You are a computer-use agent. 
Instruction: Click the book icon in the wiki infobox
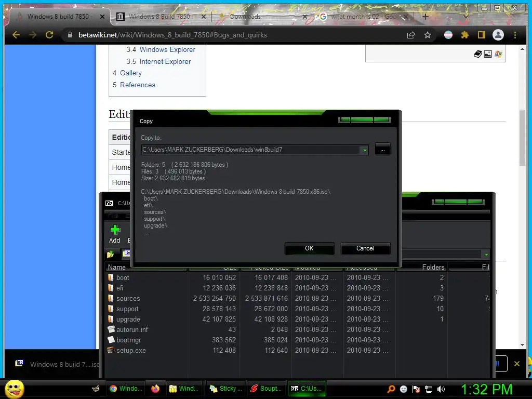tap(478, 54)
